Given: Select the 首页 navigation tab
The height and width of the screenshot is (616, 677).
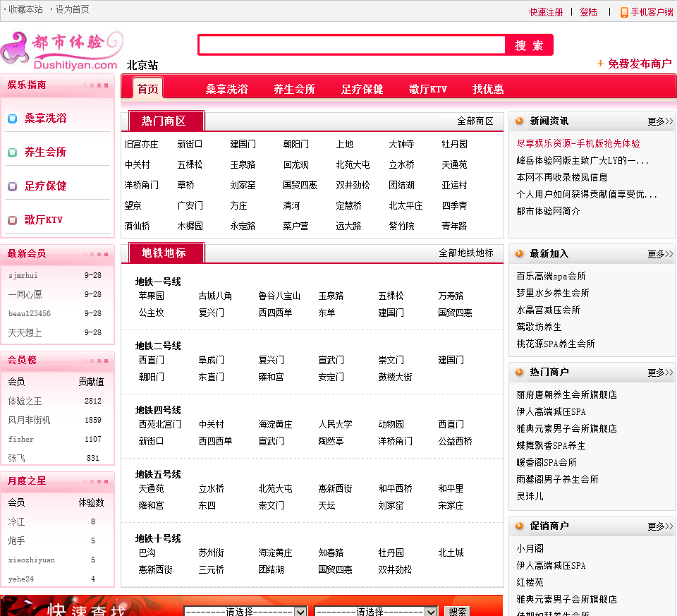Looking at the screenshot, I should pyautogui.click(x=147, y=89).
